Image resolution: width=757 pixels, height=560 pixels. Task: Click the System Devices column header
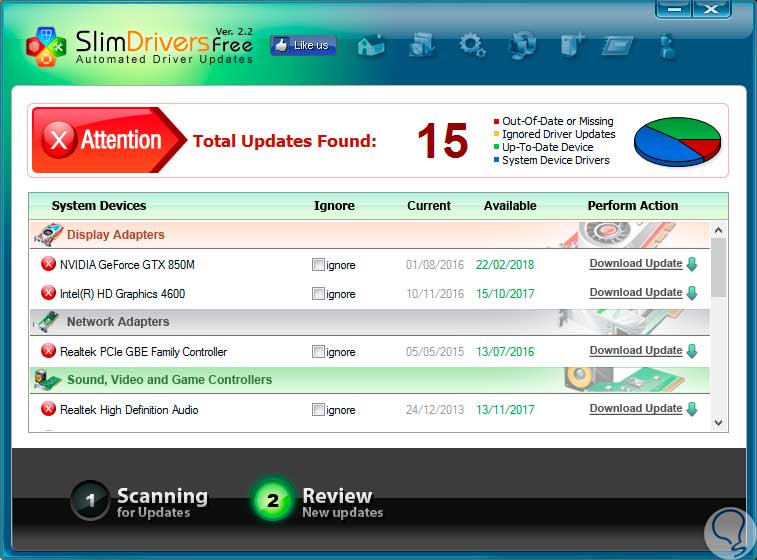coord(99,206)
